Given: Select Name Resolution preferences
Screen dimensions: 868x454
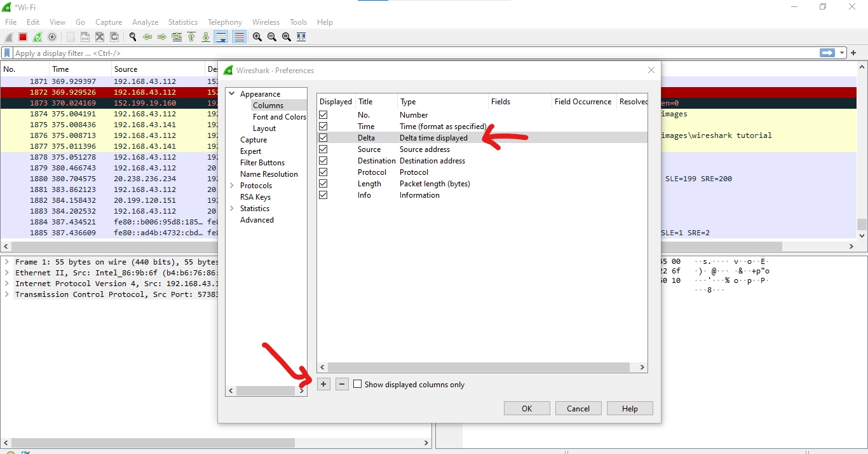Looking at the screenshot, I should click(269, 174).
